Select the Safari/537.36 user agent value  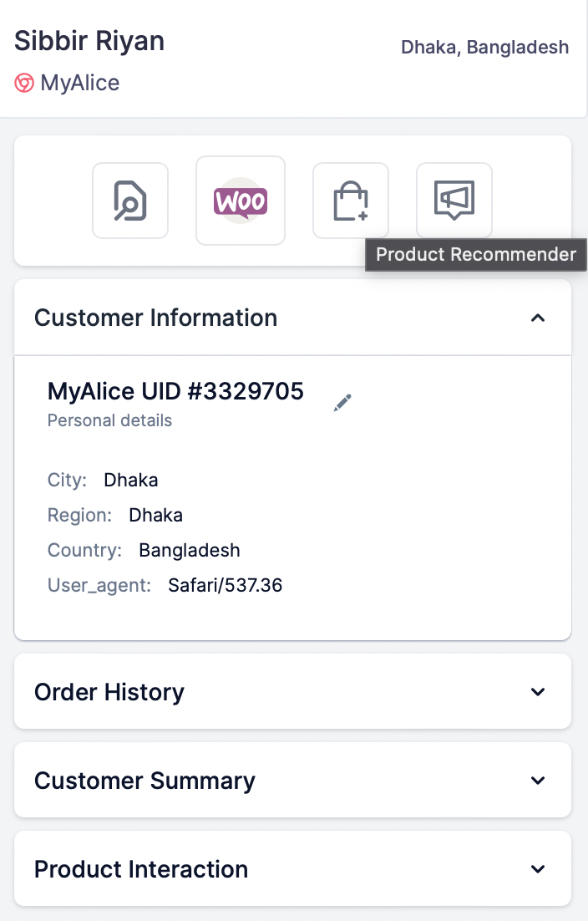pyautogui.click(x=226, y=585)
